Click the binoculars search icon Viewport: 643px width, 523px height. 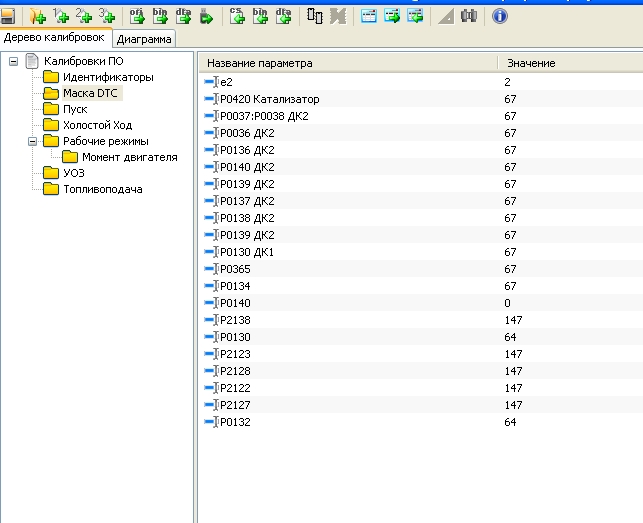click(x=468, y=15)
